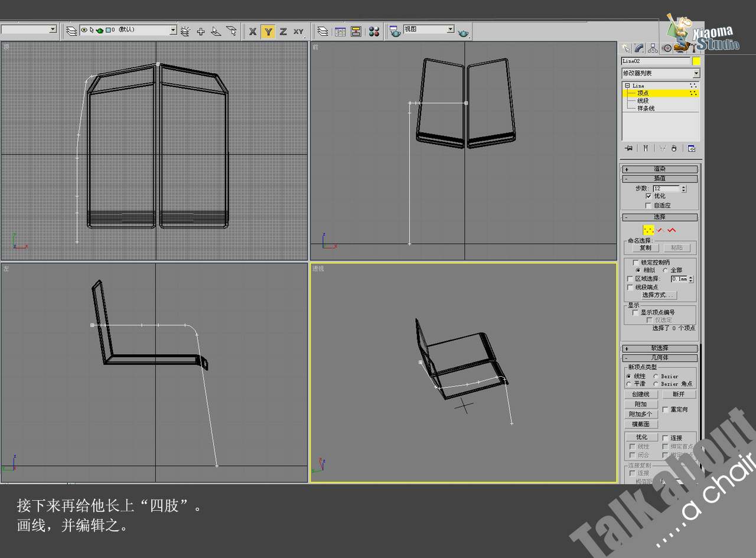Open the 修改器列表 modifier dropdown

[660, 73]
